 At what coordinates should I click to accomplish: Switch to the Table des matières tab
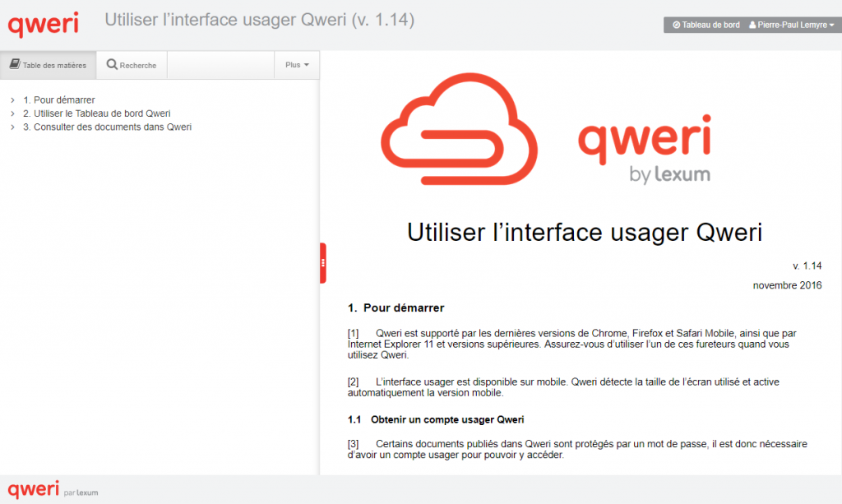[x=48, y=65]
